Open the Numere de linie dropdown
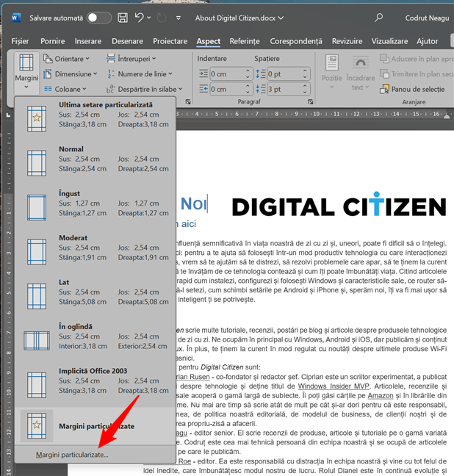The image size is (454, 476). 140,73
